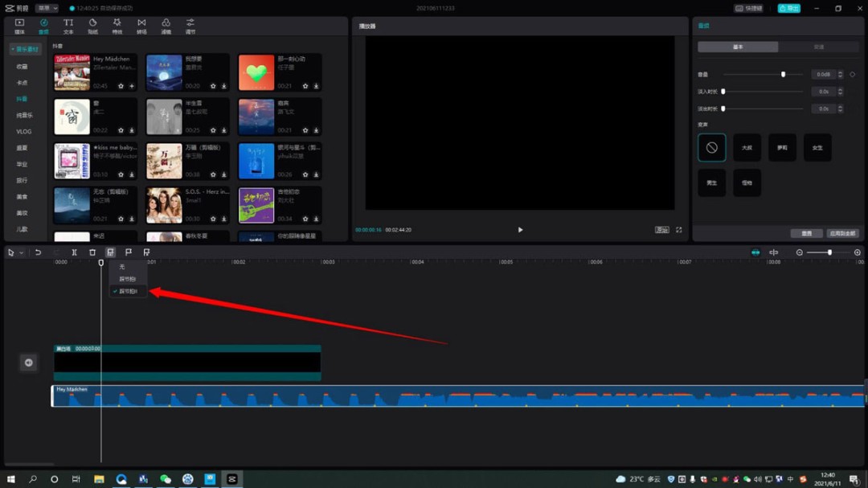Open the 文本 text panel
This screenshot has width=868, height=488.
coord(68,26)
